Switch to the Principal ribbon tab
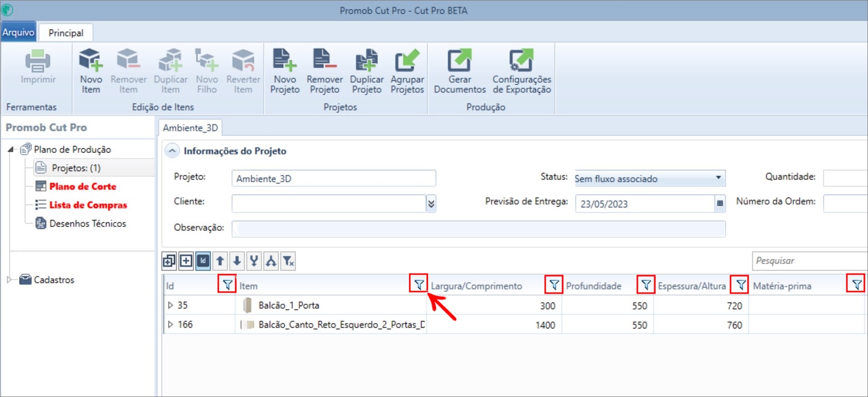 (66, 33)
